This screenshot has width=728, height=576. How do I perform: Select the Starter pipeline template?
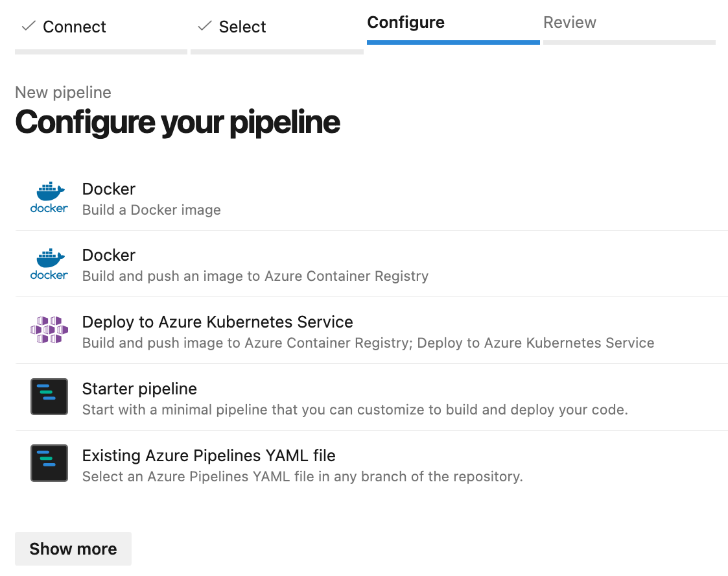point(371,397)
